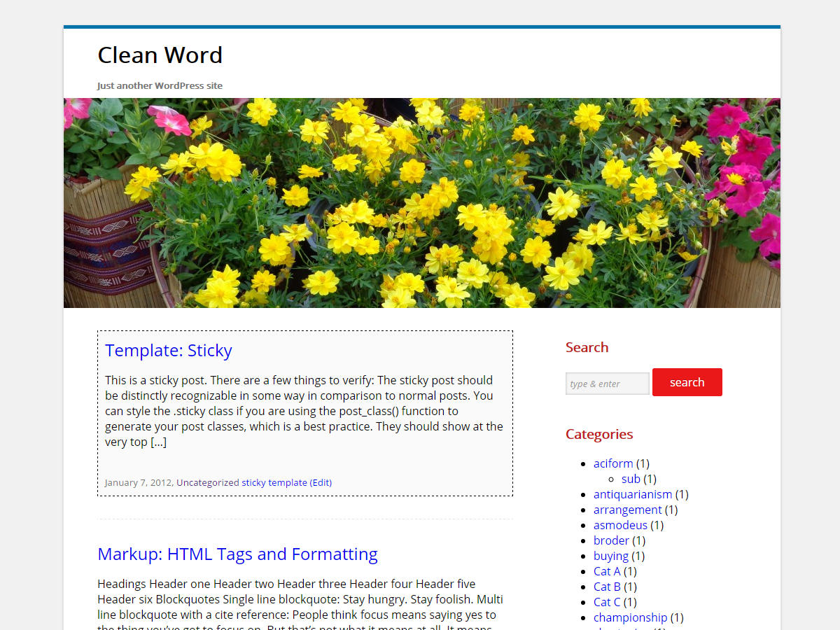Open the Uncategorized category in post meta
The image size is (840, 630).
pyautogui.click(x=207, y=482)
